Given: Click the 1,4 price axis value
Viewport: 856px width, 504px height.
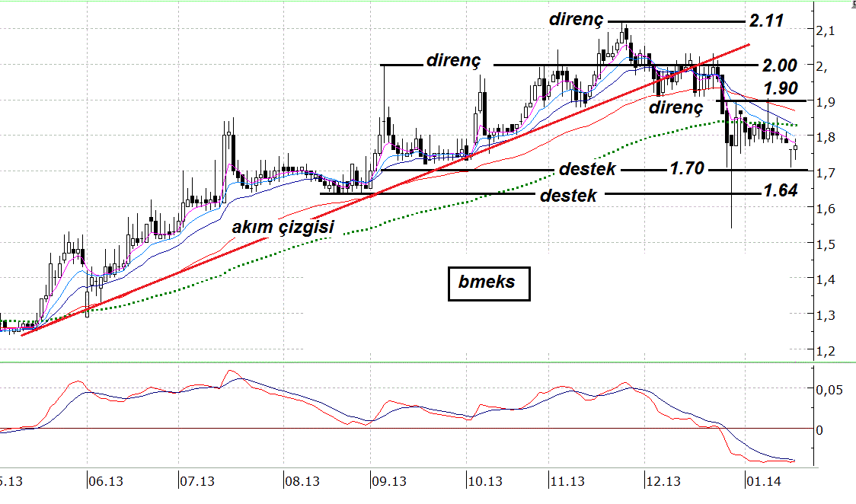Looking at the screenshot, I should coord(826,280).
